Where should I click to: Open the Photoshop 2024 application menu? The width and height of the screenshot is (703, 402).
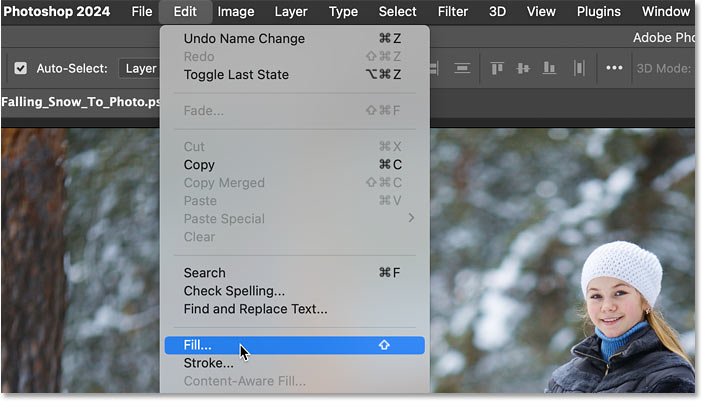(56, 12)
